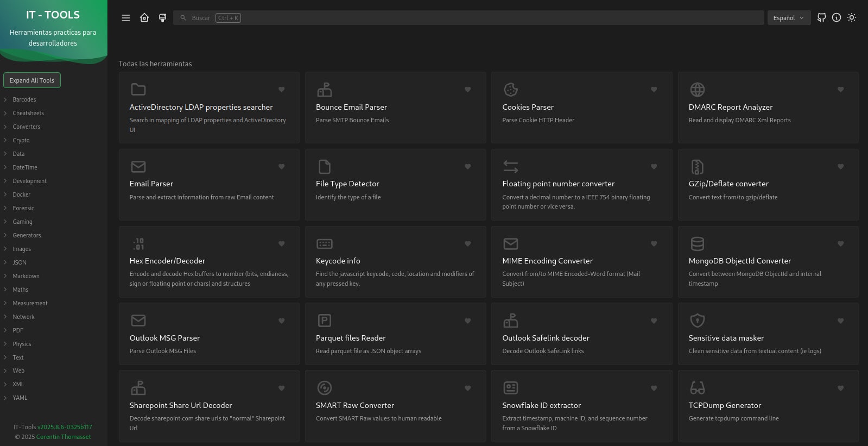
Task: Click the pin-shaped icon beside home
Action: (x=162, y=18)
